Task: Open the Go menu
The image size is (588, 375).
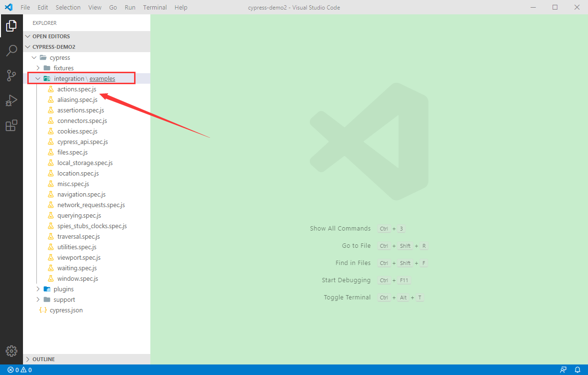Action: coord(113,7)
